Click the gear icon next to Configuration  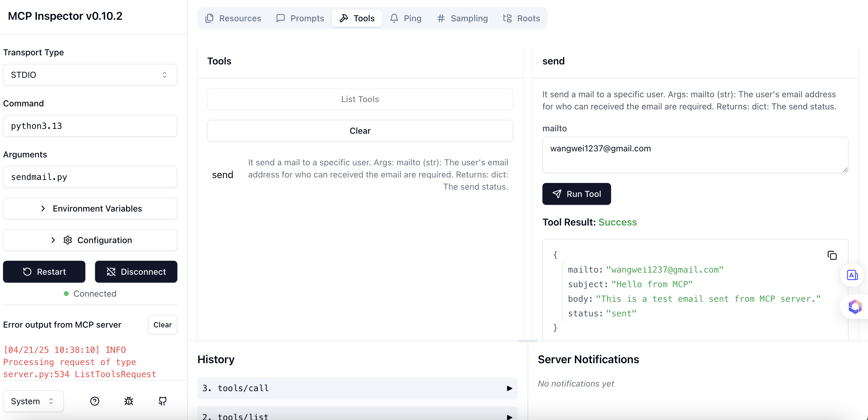point(68,240)
